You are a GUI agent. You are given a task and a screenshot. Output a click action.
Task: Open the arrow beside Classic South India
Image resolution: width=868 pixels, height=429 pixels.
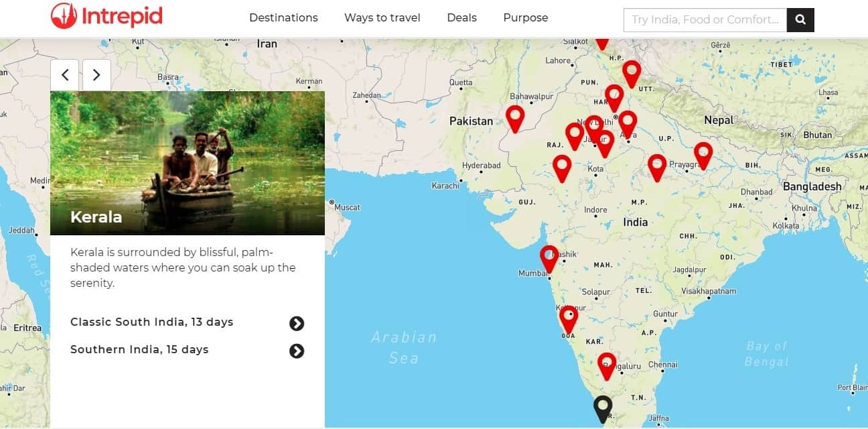coord(297,324)
